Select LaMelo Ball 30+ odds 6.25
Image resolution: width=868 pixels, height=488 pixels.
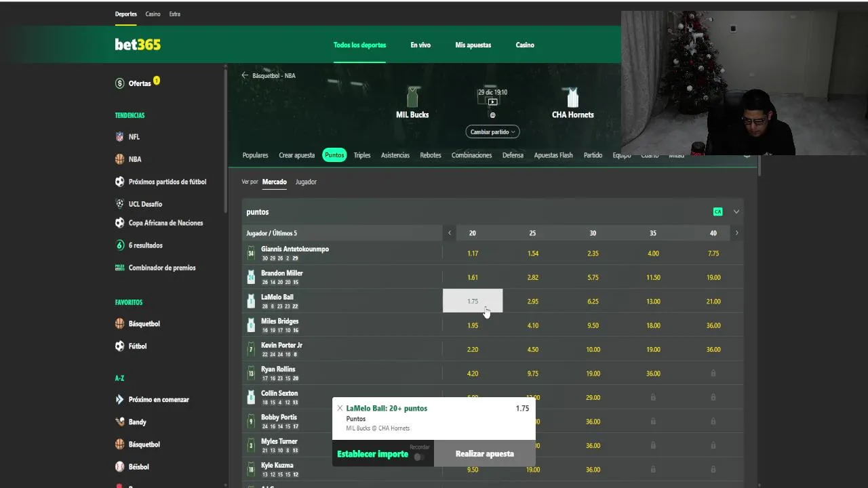(593, 302)
